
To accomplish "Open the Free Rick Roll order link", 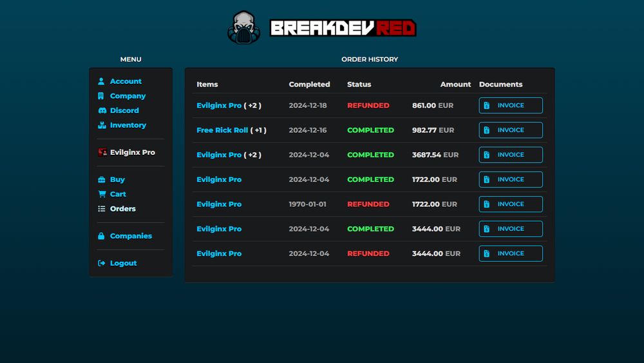I will 222,130.
